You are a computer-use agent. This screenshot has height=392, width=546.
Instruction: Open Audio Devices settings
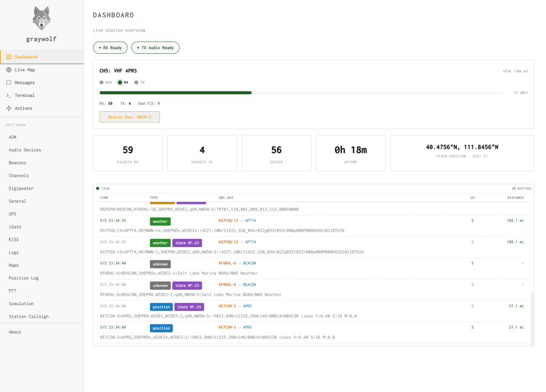pos(42,150)
